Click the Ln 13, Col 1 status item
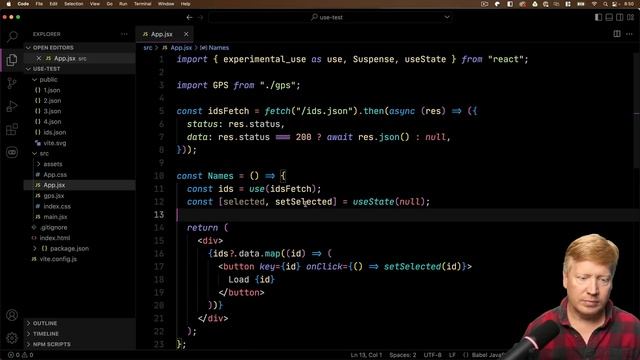This screenshot has width=640, height=360. [x=366, y=355]
